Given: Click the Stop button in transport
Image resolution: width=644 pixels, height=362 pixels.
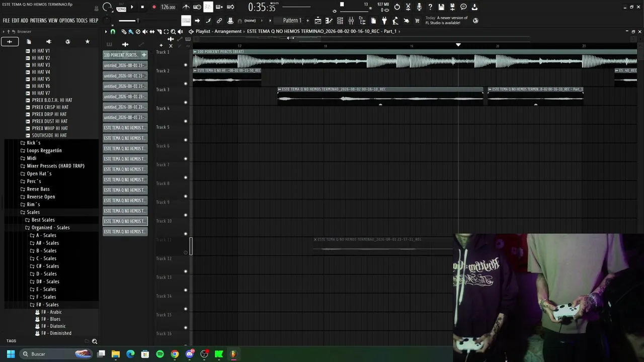Looking at the screenshot, I should (x=142, y=7).
